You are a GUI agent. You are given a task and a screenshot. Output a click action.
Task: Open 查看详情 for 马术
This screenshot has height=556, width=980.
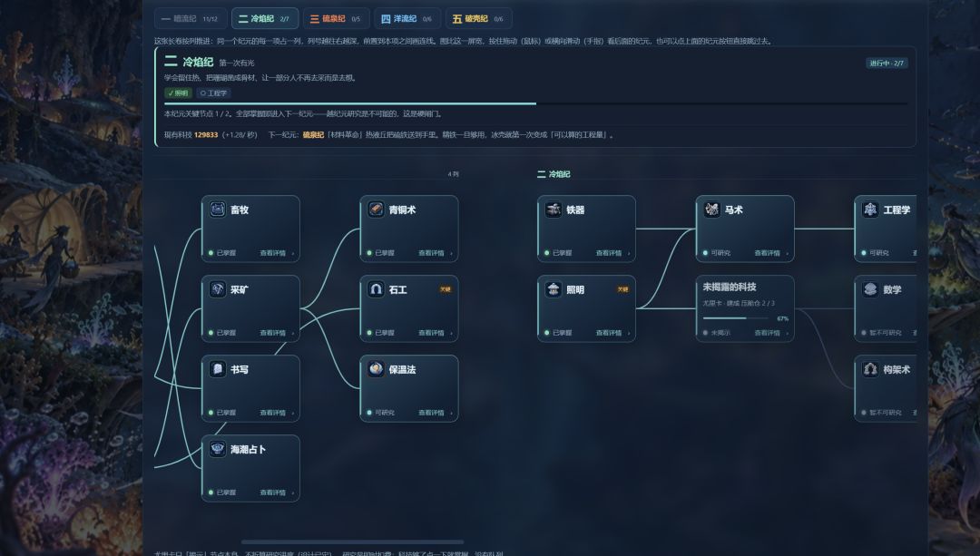click(770, 253)
